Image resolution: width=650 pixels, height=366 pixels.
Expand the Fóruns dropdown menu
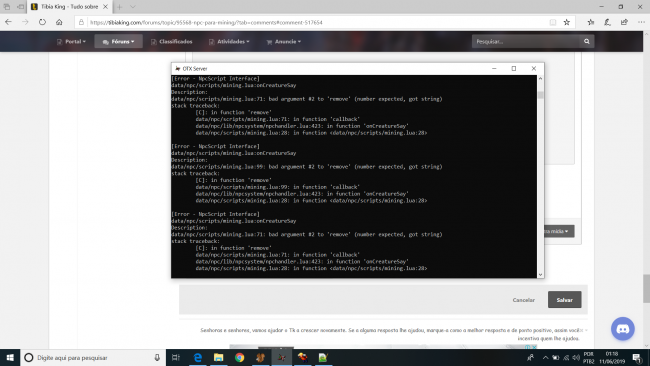pyautogui.click(x=119, y=41)
